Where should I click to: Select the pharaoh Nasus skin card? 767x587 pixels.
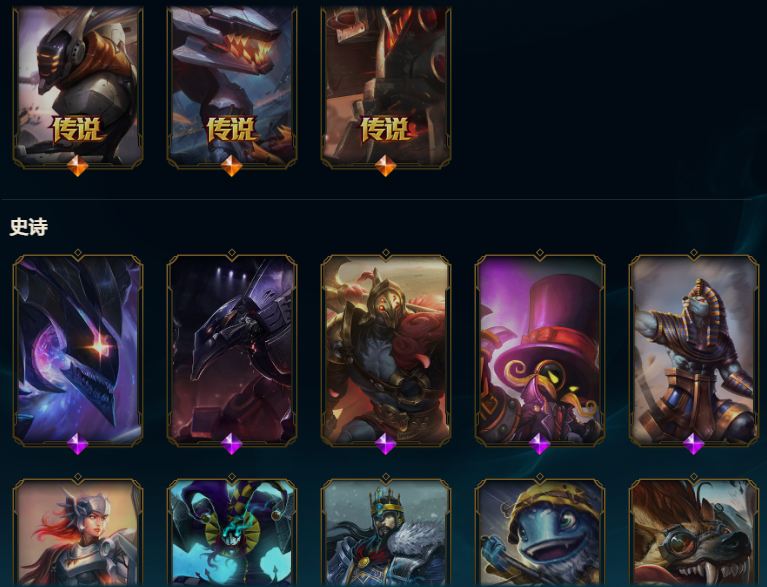point(694,349)
